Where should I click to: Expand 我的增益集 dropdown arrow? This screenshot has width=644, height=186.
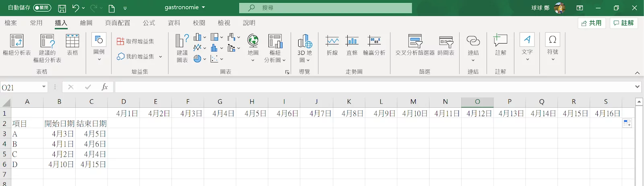(x=161, y=56)
